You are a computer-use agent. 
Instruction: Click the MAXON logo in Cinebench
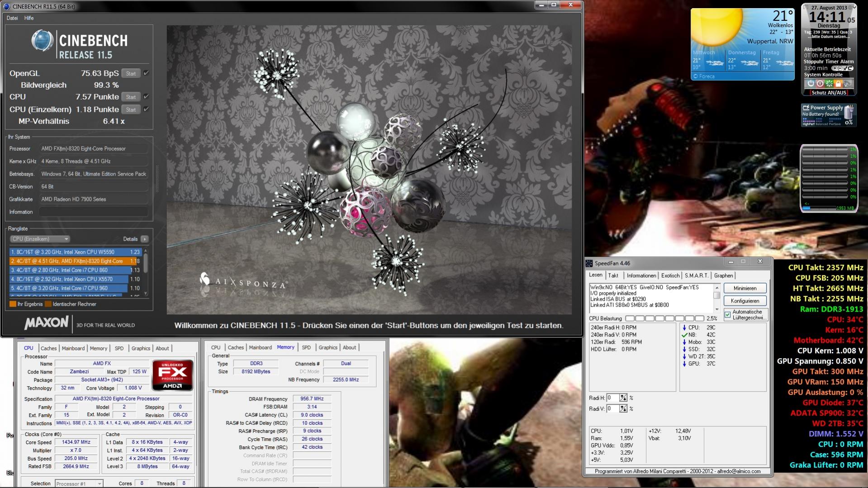coord(46,323)
